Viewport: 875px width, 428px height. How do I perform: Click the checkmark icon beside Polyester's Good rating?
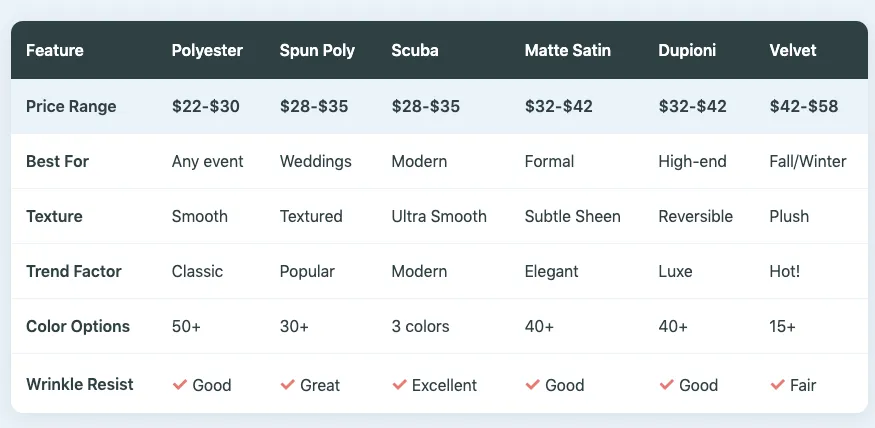pos(180,385)
